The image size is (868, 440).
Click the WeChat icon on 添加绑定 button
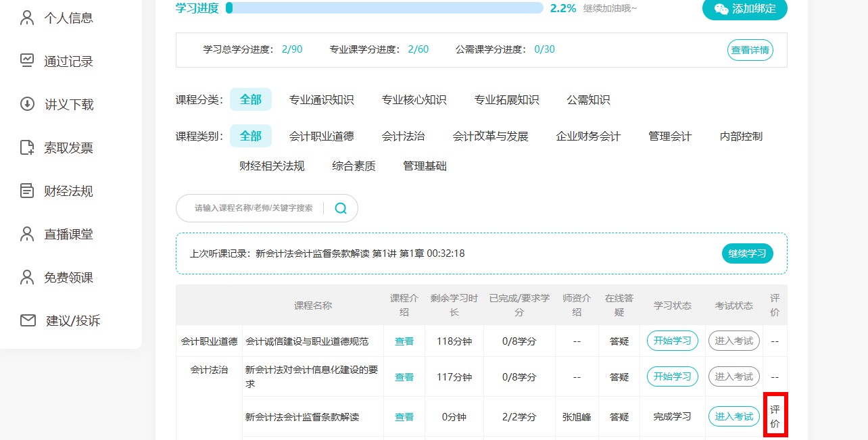click(x=722, y=10)
